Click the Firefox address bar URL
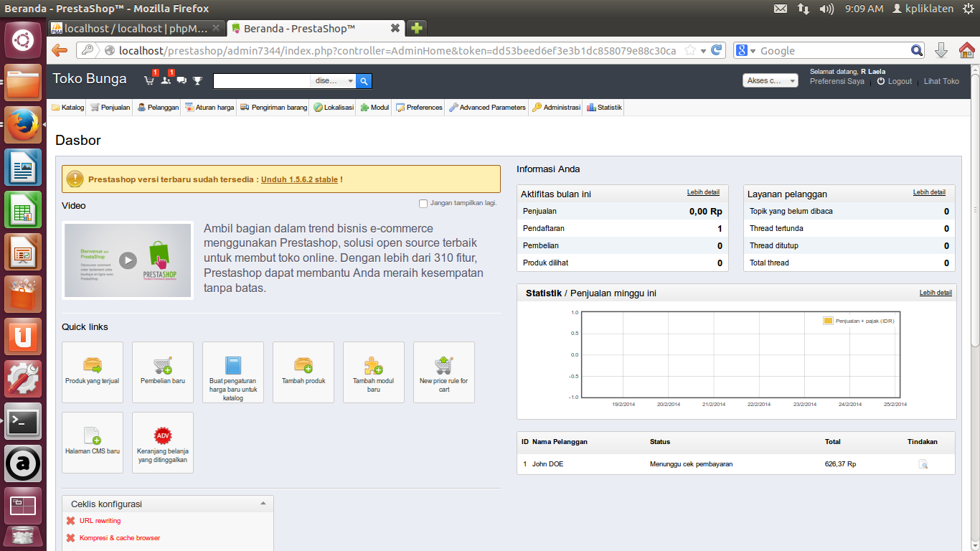The width and height of the screenshot is (980, 551). pos(397,51)
